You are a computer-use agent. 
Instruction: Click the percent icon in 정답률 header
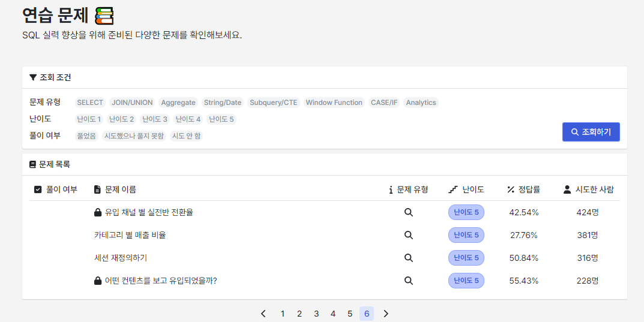511,189
